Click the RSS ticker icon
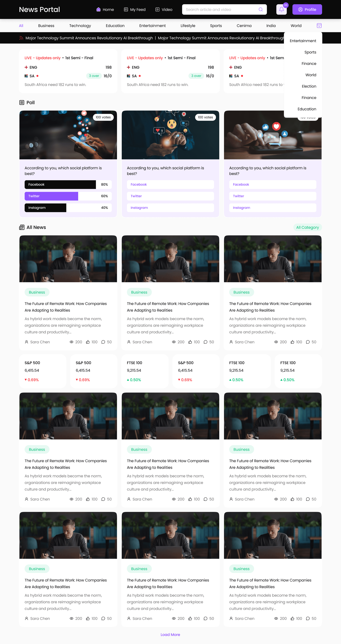 point(21,38)
